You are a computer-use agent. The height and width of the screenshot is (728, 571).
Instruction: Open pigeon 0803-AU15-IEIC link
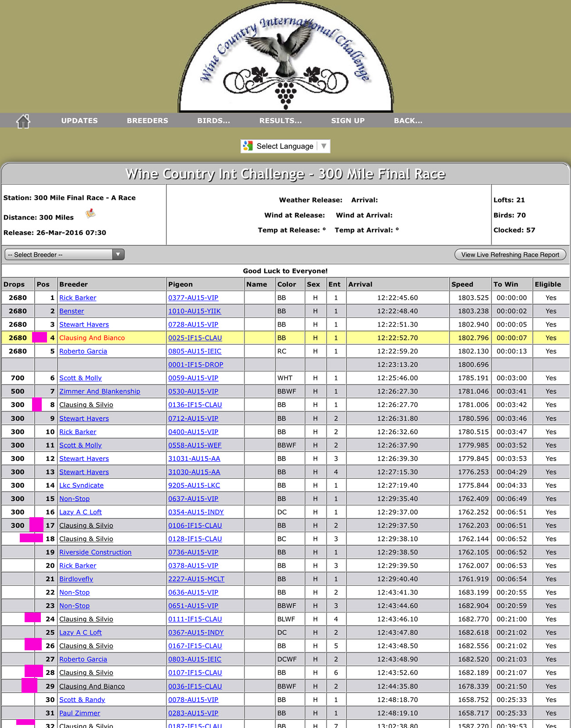[x=195, y=659]
